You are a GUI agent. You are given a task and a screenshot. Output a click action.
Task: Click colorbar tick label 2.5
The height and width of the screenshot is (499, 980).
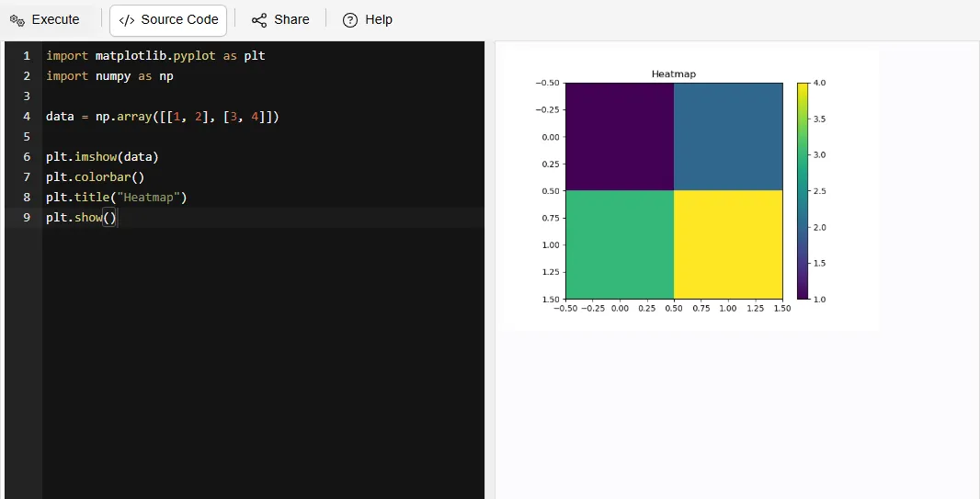click(819, 191)
